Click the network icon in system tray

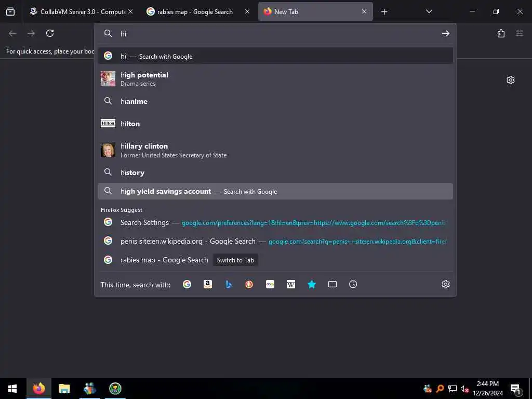453,389
